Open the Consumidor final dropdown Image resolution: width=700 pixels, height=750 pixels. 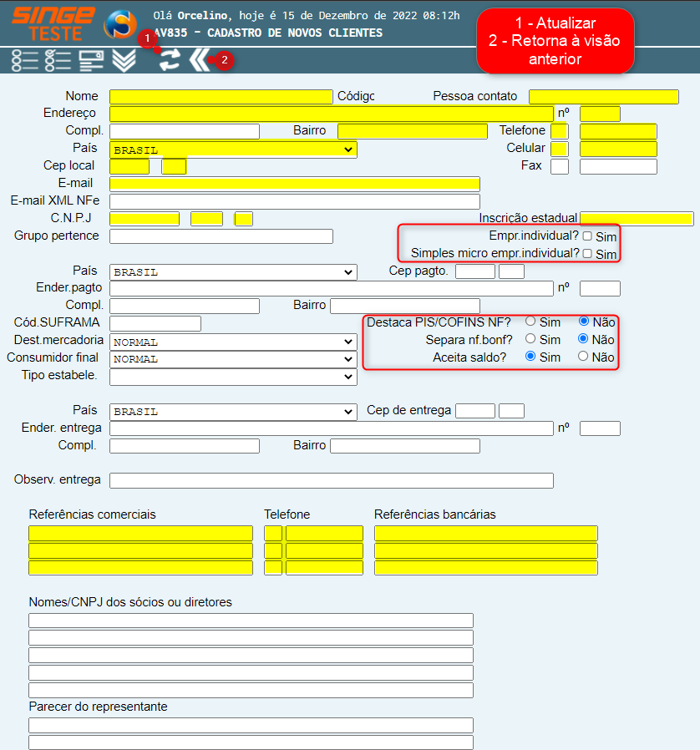(x=233, y=359)
